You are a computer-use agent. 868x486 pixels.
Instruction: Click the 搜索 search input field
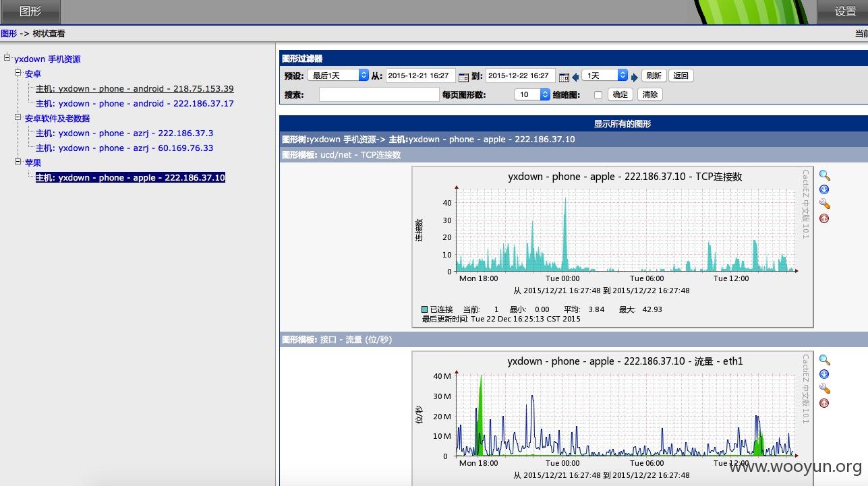pos(379,95)
